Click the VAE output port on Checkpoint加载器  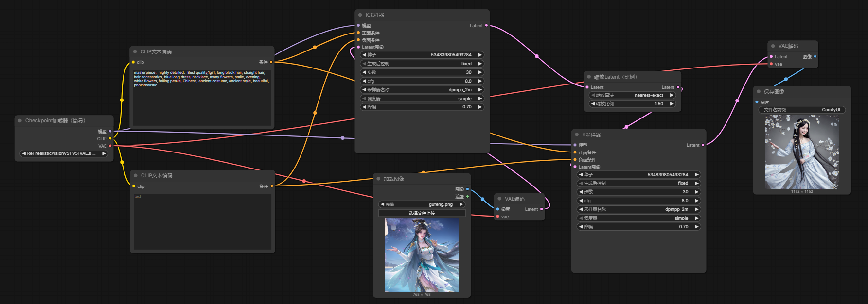pyautogui.click(x=110, y=146)
